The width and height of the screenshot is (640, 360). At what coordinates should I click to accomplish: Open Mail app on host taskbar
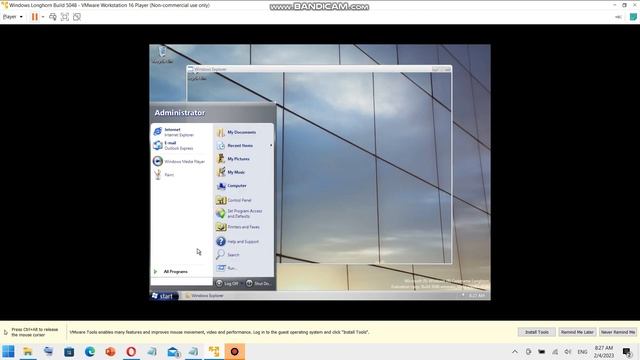[173, 351]
